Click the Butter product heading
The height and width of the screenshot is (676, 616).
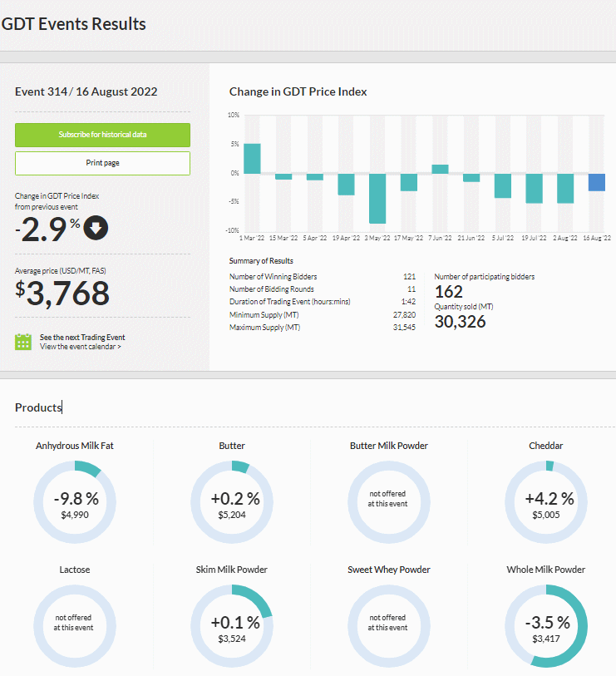click(232, 446)
